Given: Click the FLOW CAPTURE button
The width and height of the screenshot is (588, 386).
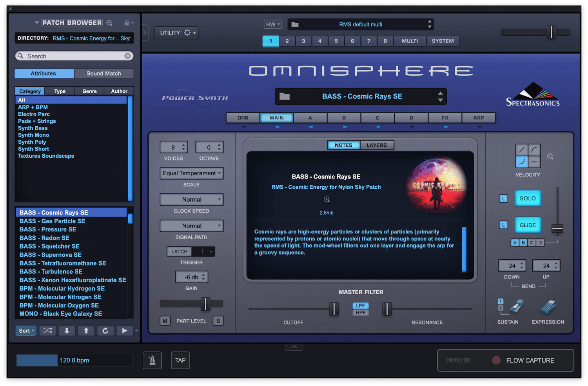Looking at the screenshot, I should 526,360.
